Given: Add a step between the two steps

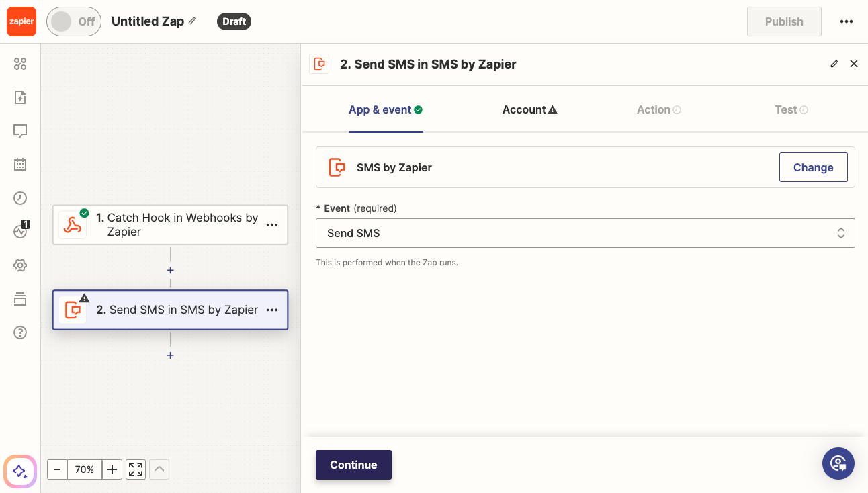Looking at the screenshot, I should click(170, 270).
